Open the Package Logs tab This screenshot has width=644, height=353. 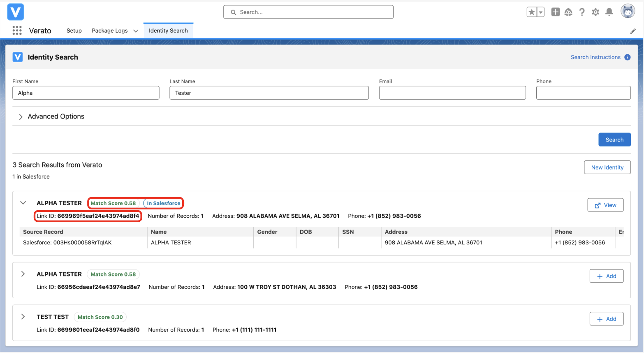click(x=110, y=30)
